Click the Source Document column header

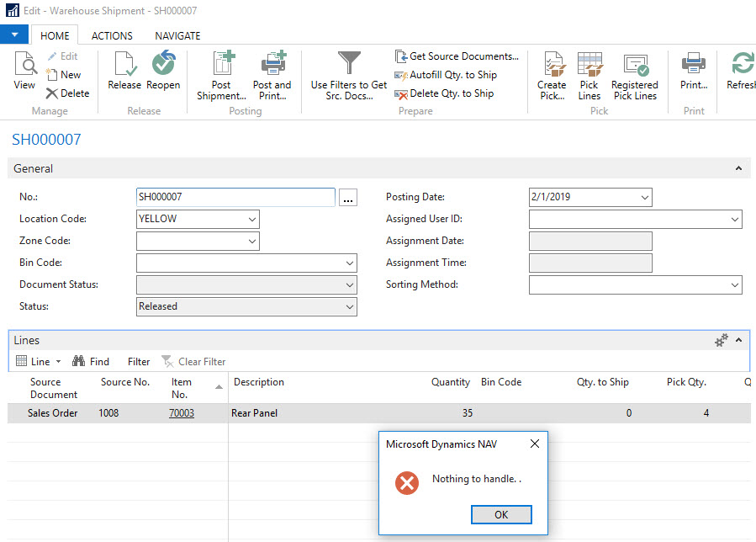pos(54,388)
